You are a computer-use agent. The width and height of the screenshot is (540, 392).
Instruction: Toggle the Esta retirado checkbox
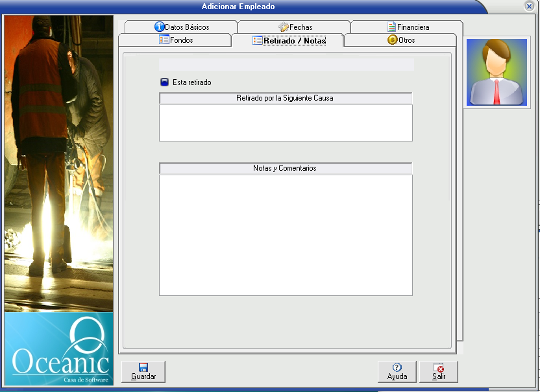point(164,82)
